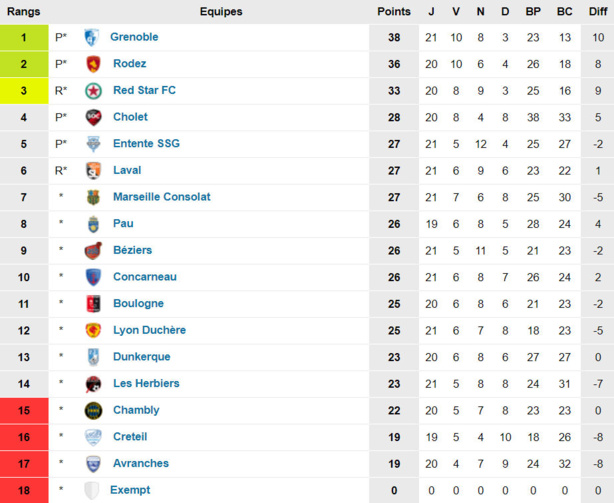Open the Entente SSG team link
614x503 pixels.
(x=146, y=144)
